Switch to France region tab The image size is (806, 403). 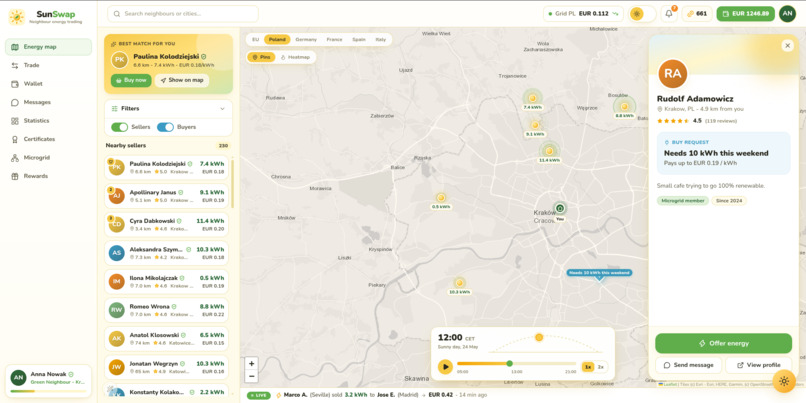point(334,40)
